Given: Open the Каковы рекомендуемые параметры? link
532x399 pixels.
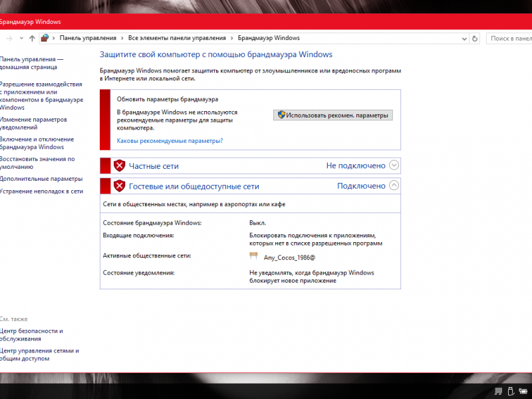Looking at the screenshot, I should coord(170,141).
